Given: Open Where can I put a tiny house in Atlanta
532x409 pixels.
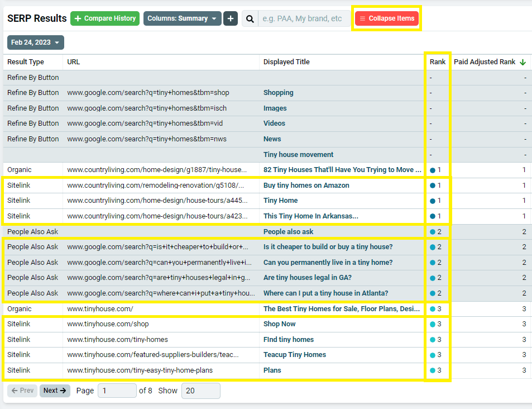Looking at the screenshot, I should coord(325,293).
